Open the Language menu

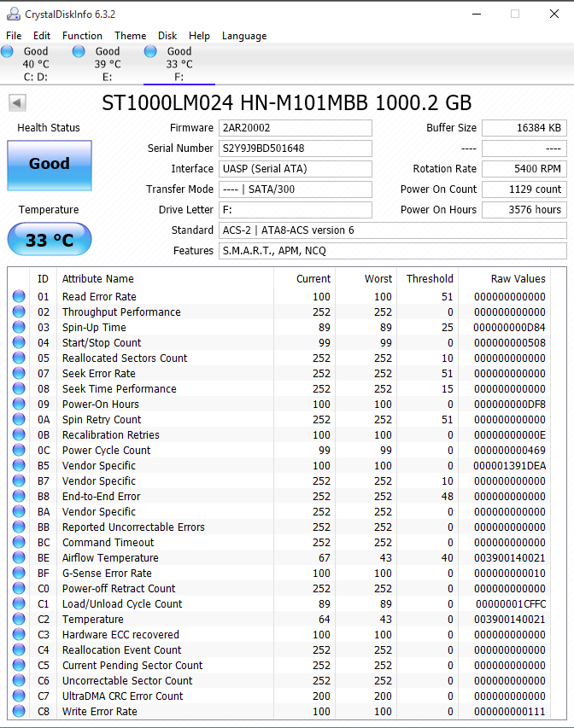pyautogui.click(x=244, y=36)
